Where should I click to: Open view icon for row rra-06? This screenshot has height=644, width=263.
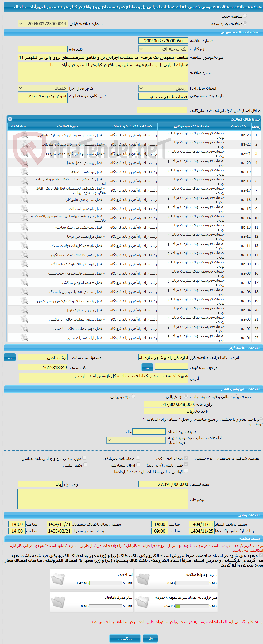click(24, 292)
